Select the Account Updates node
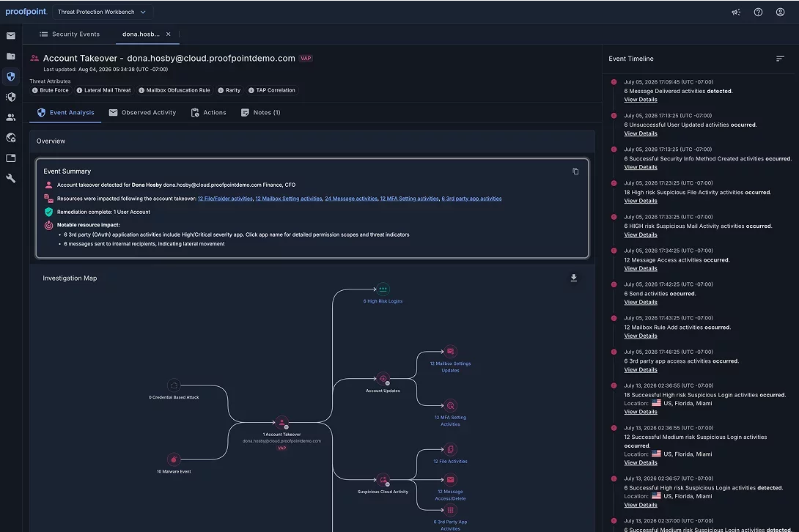Screen dimensions: 799x532 tap(383, 379)
